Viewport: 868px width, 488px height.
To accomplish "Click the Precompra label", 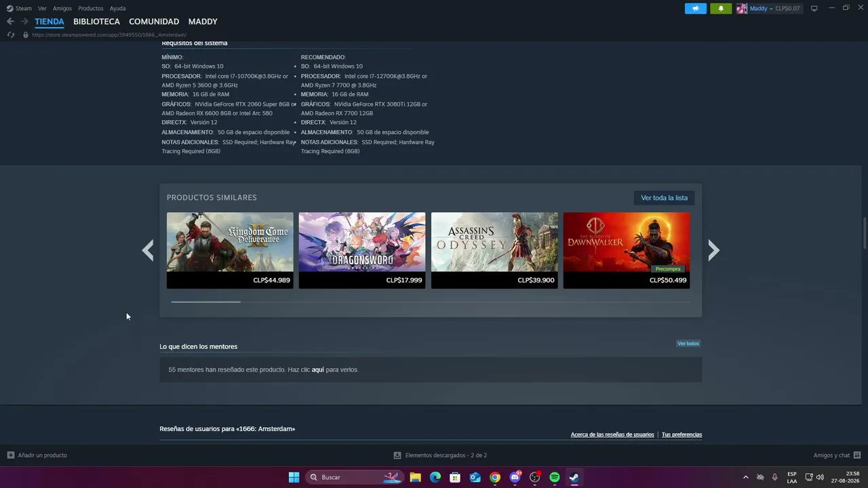I will tap(668, 268).
